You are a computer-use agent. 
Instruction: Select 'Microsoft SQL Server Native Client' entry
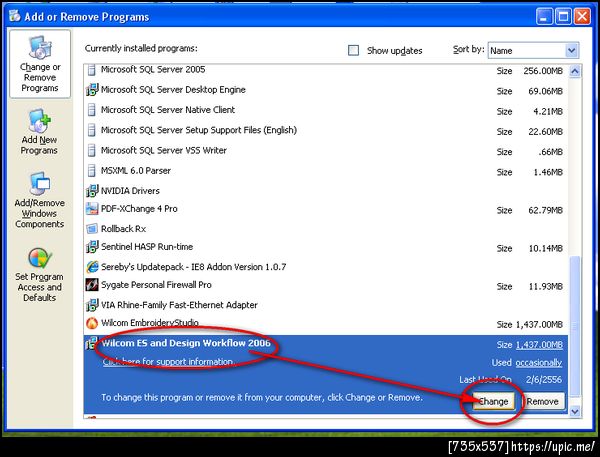pos(168,110)
